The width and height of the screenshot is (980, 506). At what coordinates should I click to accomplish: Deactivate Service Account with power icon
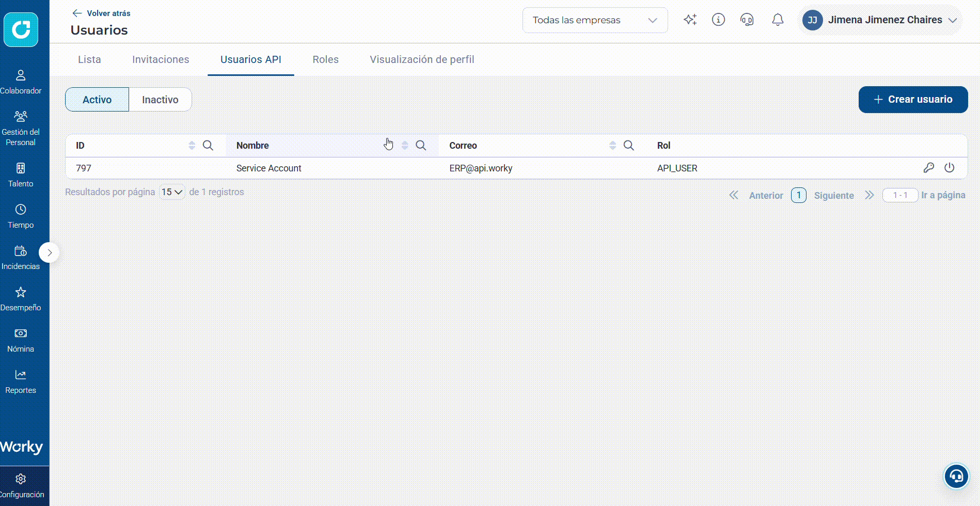(949, 168)
